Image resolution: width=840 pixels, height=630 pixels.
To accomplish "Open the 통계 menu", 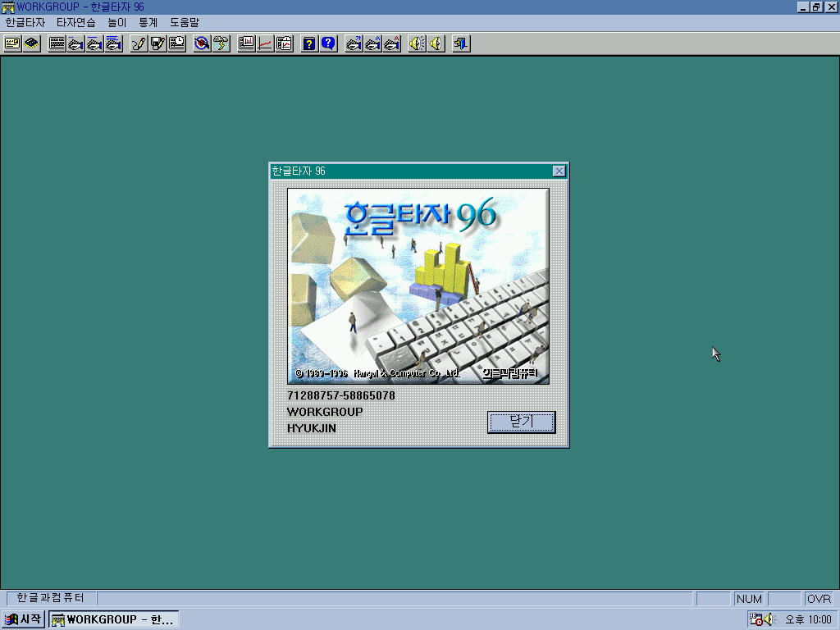I will pyautogui.click(x=148, y=22).
